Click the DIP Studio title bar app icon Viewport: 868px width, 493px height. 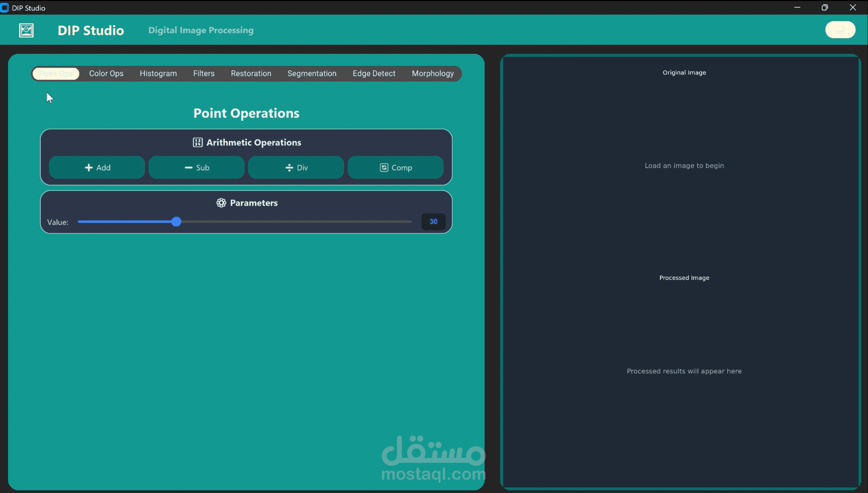click(x=4, y=7)
